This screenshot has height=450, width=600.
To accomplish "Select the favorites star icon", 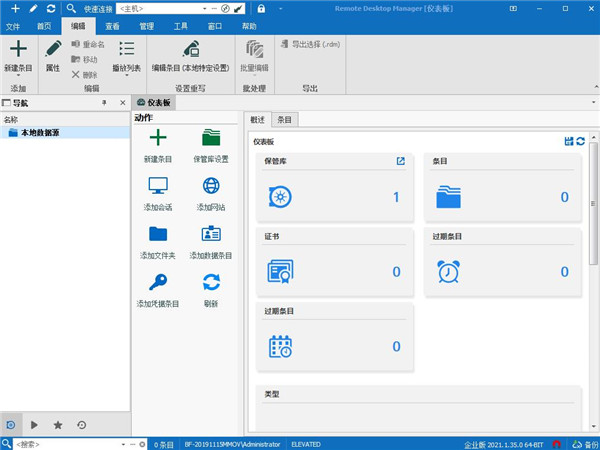I will [x=58, y=425].
